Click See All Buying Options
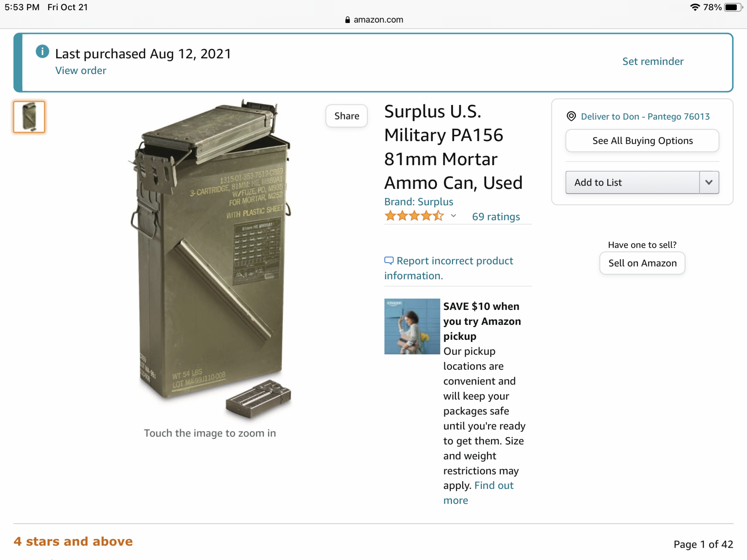The width and height of the screenshot is (747, 560). [x=642, y=141]
